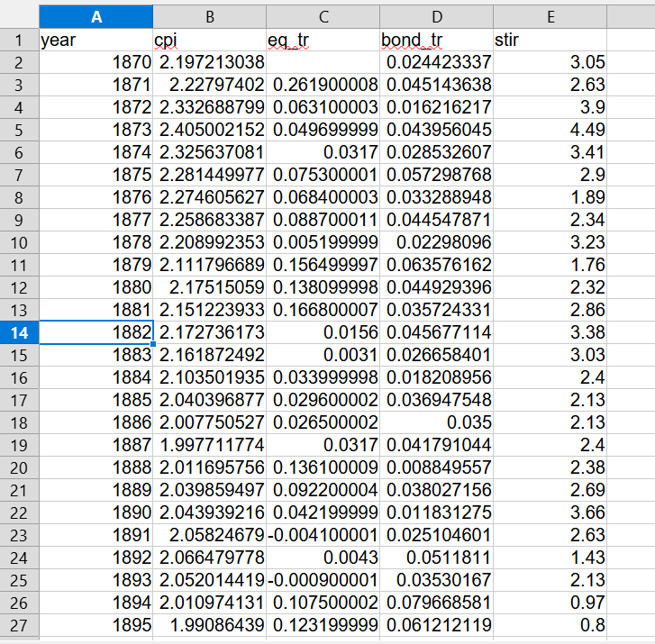Select eq_tr value 0.0156
The height and width of the screenshot is (644, 655).
click(x=323, y=333)
